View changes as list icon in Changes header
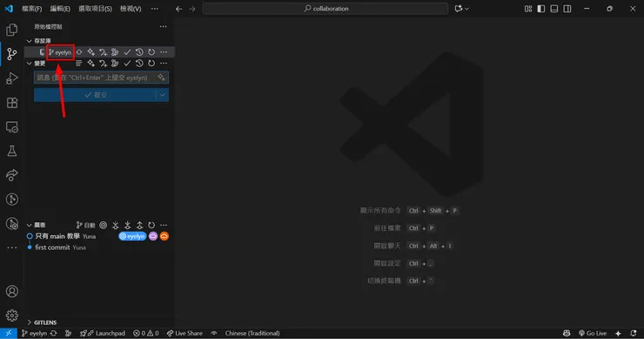This screenshot has height=339, width=644. click(79, 64)
